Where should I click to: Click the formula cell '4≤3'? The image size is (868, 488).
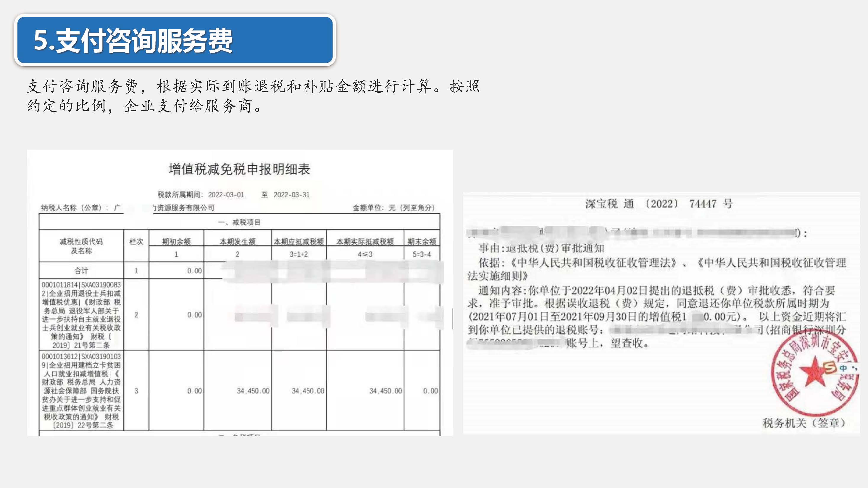[x=365, y=254]
